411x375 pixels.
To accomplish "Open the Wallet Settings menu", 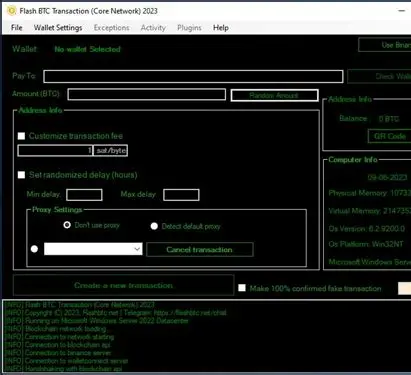I will click(x=58, y=28).
